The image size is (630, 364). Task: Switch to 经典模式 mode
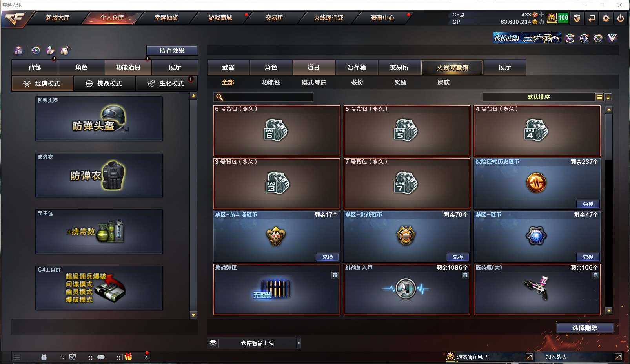pyautogui.click(x=42, y=83)
